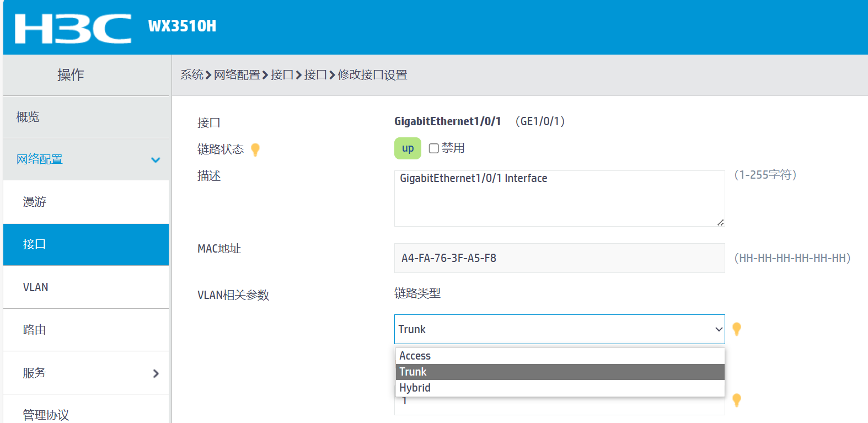Click the MAC地址 input field
This screenshot has height=423, width=868.
[x=559, y=258]
